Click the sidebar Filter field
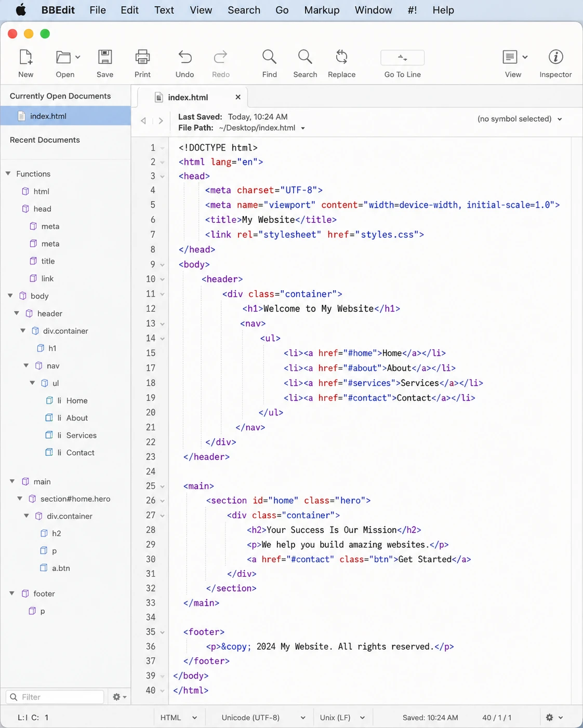The width and height of the screenshot is (583, 728). pos(55,697)
